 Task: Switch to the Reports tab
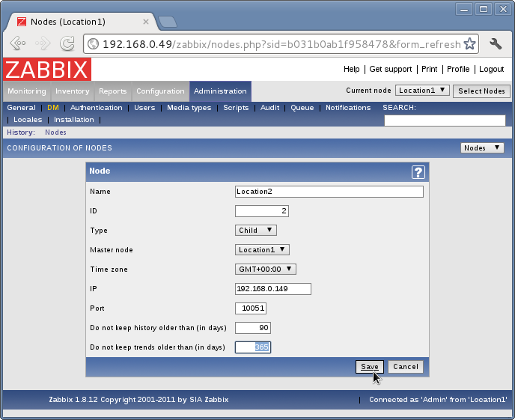[112, 91]
